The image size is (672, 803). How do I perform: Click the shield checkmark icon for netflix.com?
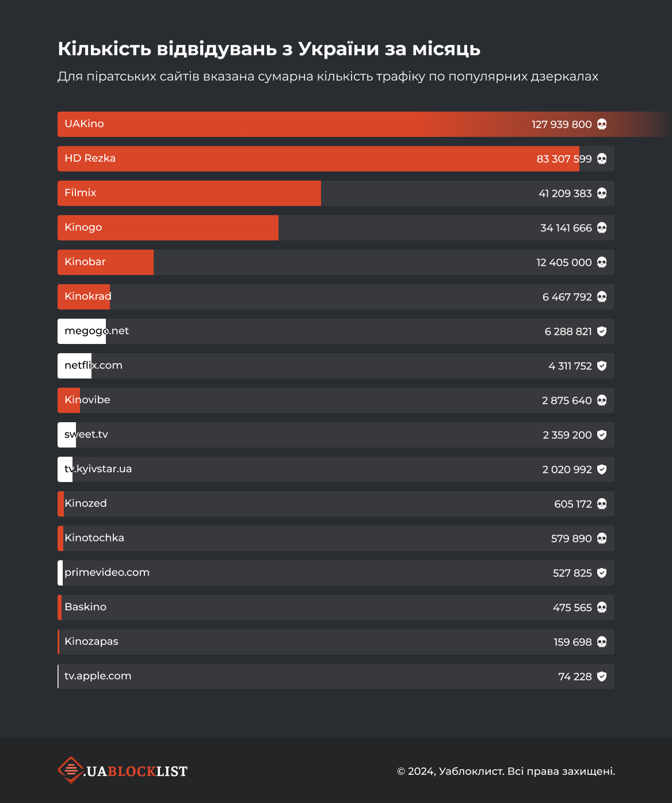click(602, 366)
